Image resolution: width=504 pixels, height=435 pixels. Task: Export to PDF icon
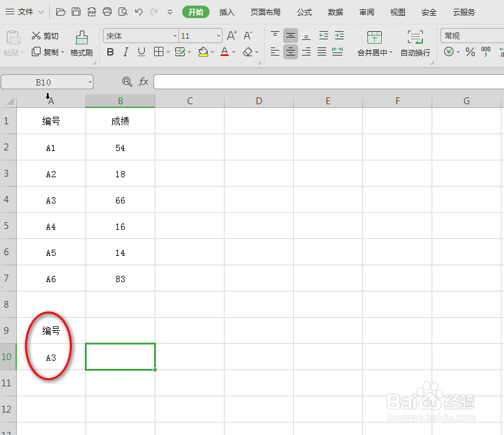92,12
